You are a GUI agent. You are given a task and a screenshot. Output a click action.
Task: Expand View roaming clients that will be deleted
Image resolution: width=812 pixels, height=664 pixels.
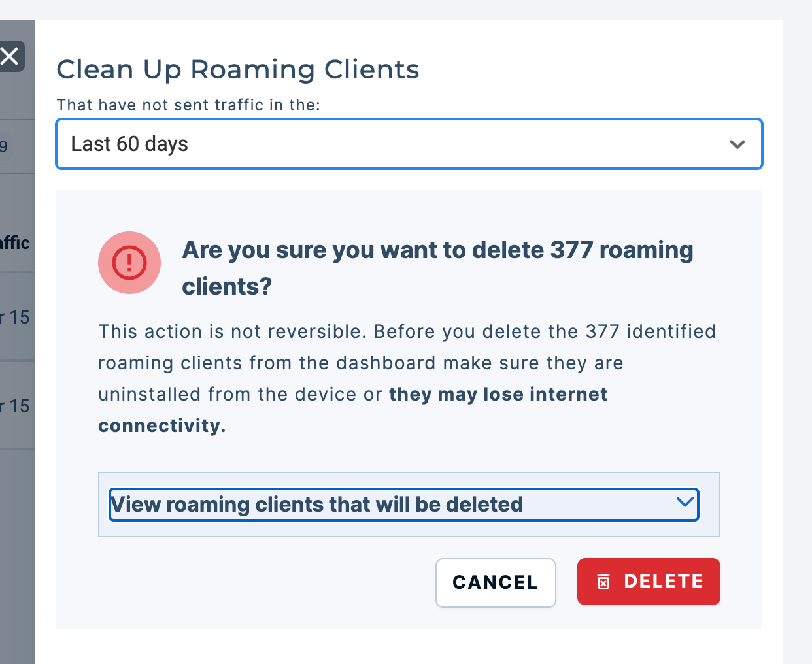tap(404, 505)
